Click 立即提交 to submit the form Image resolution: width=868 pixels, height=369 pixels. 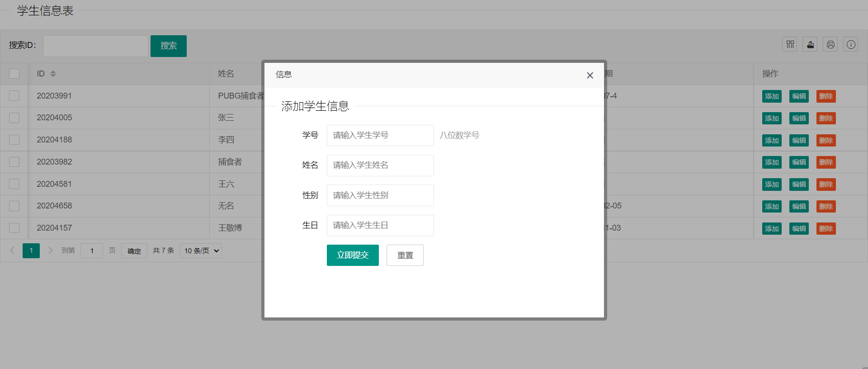(353, 255)
